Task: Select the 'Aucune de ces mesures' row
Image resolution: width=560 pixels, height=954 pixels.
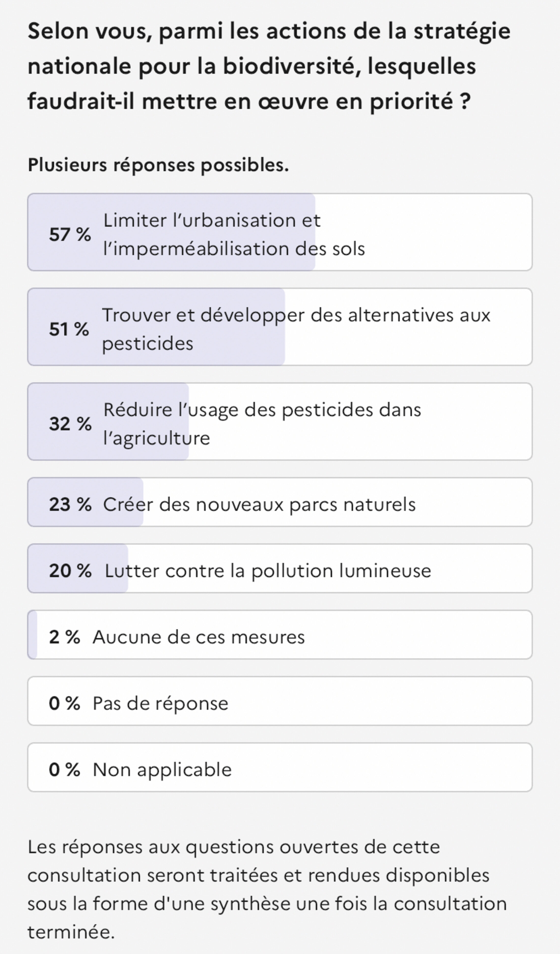Action: tap(199, 637)
